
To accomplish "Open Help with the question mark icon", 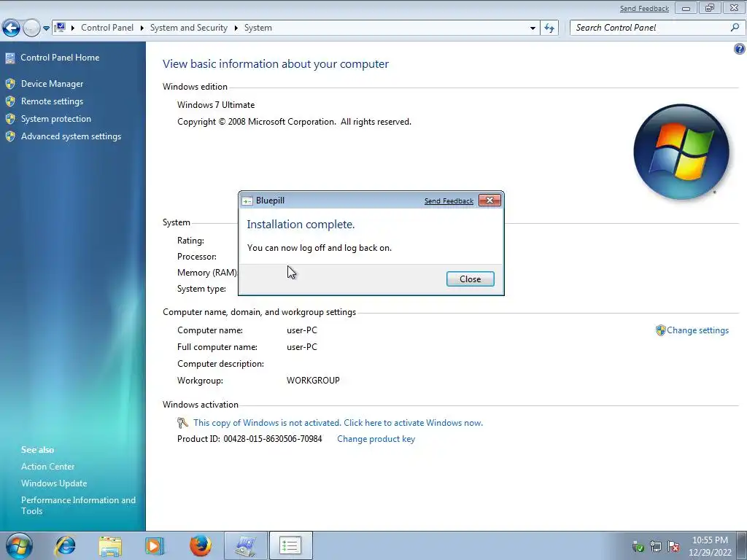I will pyautogui.click(x=740, y=49).
